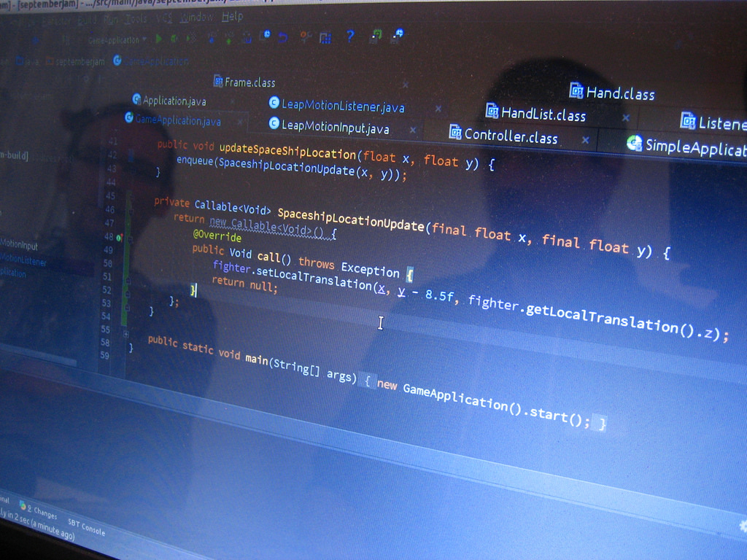Switch to the Application.java tab
Image resolution: width=747 pixels, height=560 pixels.
tap(169, 101)
